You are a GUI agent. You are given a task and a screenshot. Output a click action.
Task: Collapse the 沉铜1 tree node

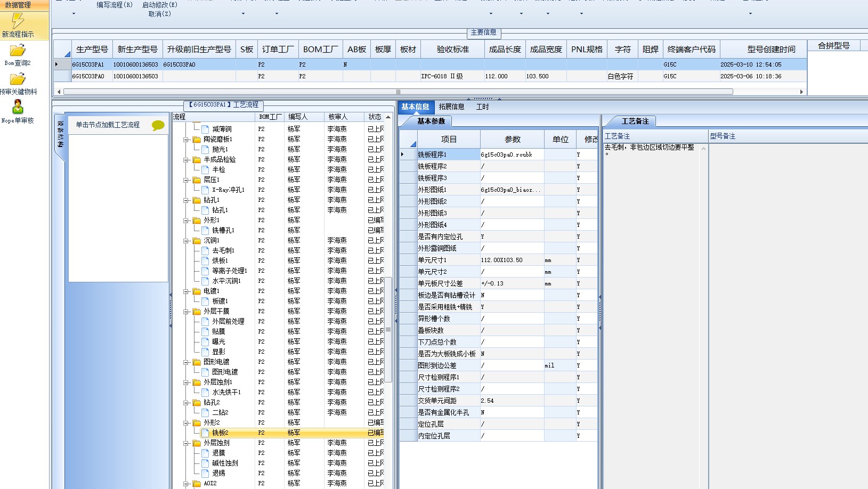(x=186, y=241)
